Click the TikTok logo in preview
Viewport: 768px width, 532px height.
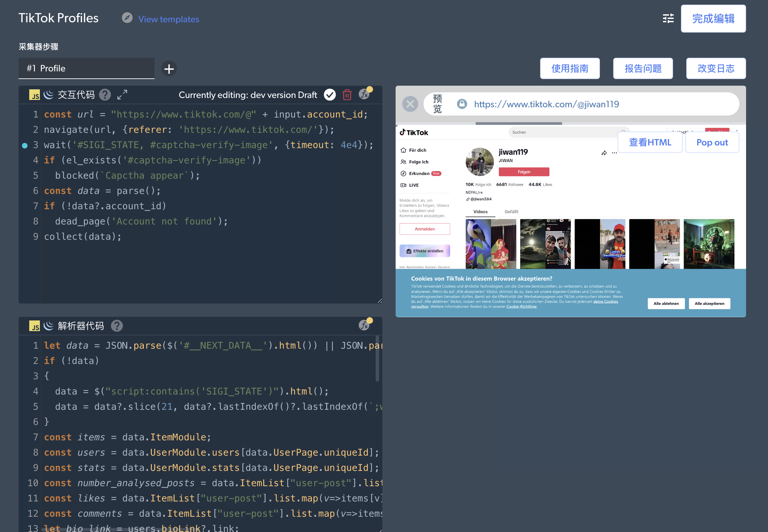[414, 132]
